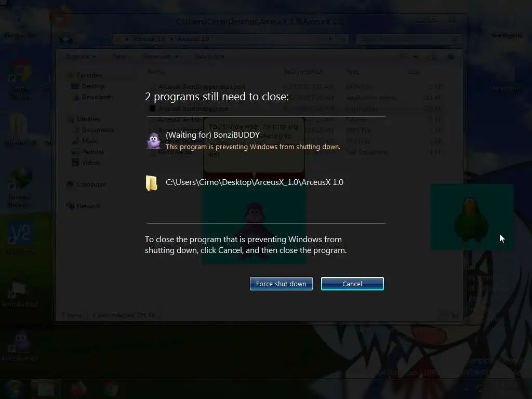Open Share with dropdown in Explorer toolbar

[161, 57]
